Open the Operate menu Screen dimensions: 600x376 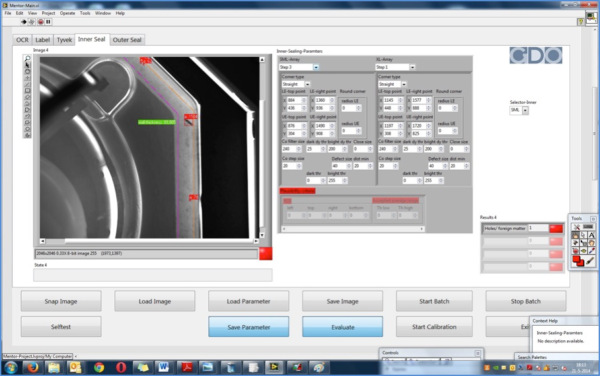(67, 13)
